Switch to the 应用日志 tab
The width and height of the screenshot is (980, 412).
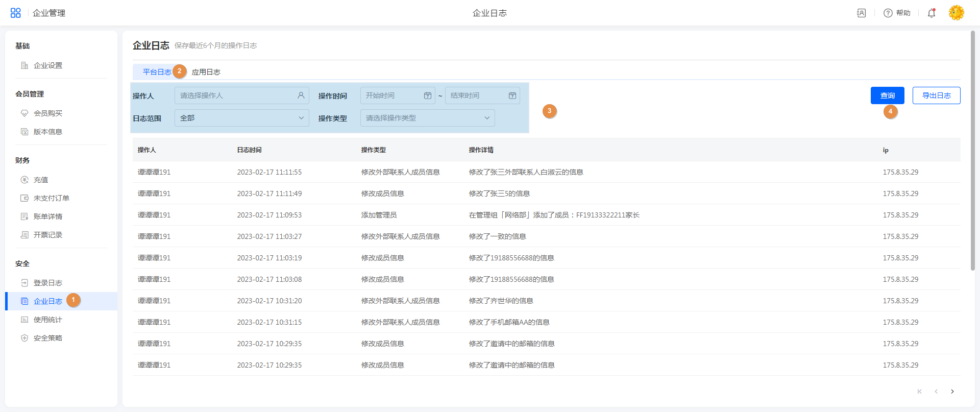[x=206, y=72]
